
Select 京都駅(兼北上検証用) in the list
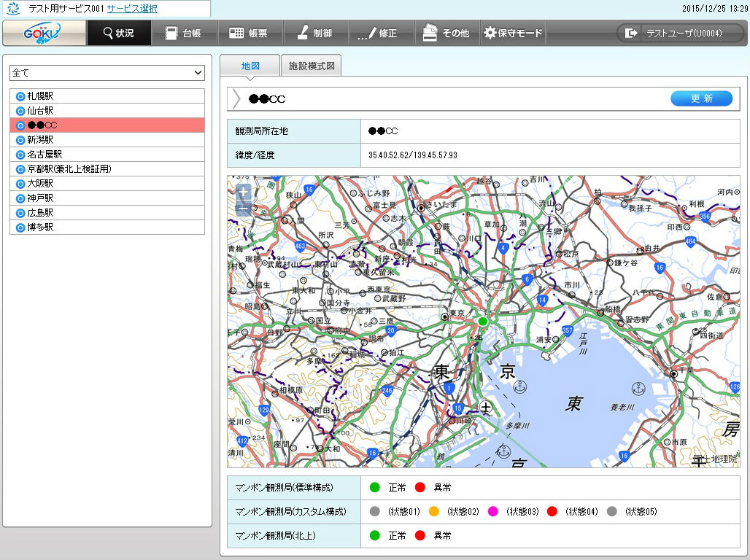point(69,168)
